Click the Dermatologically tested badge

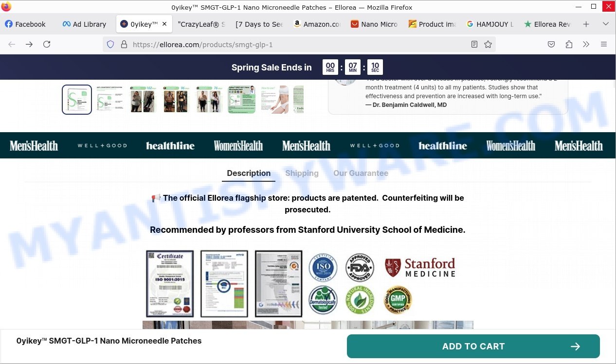[323, 300]
